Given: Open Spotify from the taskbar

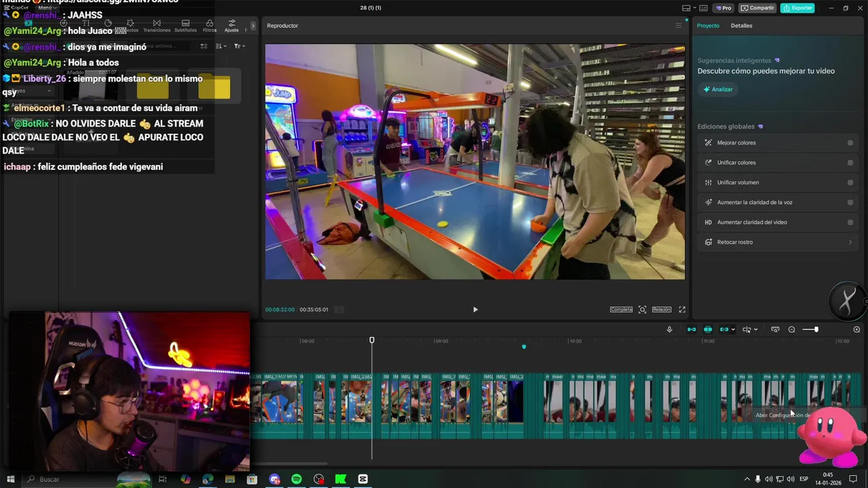Looking at the screenshot, I should (x=296, y=479).
